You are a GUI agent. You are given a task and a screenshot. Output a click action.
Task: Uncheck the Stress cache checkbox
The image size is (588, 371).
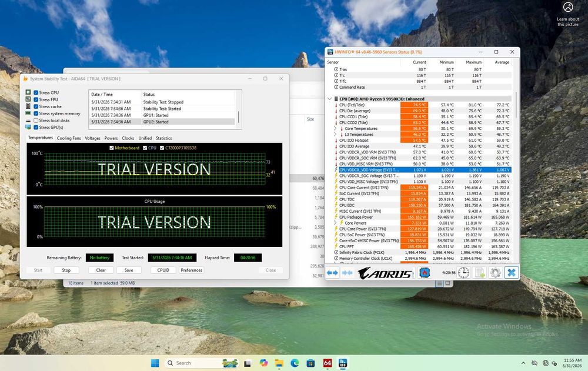36,106
